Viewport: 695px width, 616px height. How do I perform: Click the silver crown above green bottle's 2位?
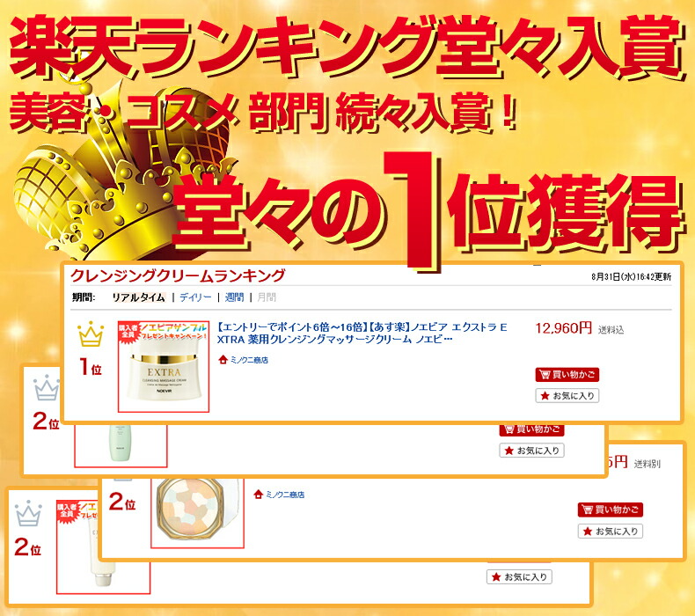46,387
